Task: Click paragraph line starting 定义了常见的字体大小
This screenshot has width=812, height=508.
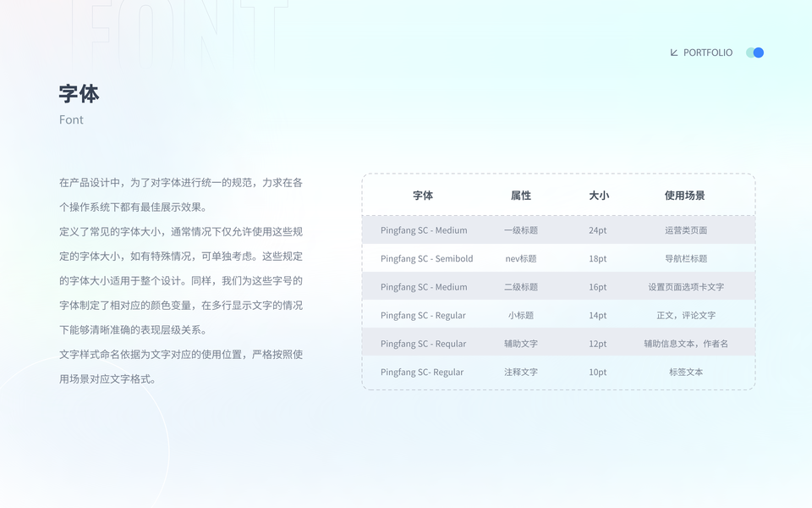Action: point(181,232)
